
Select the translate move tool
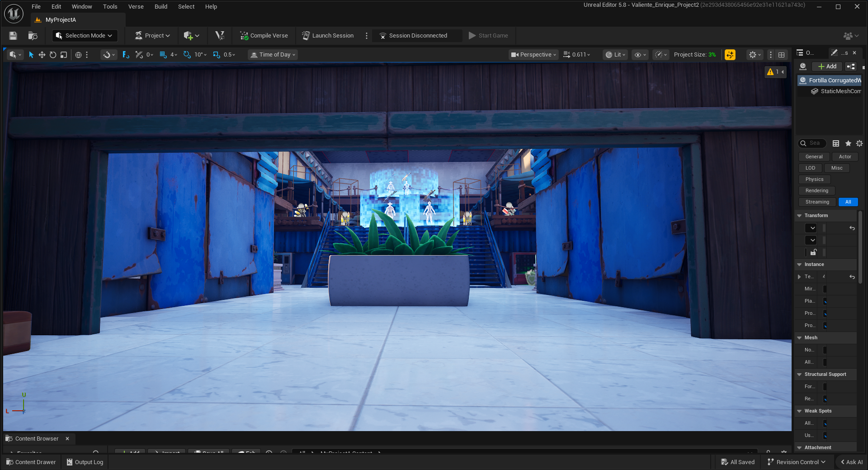click(42, 55)
